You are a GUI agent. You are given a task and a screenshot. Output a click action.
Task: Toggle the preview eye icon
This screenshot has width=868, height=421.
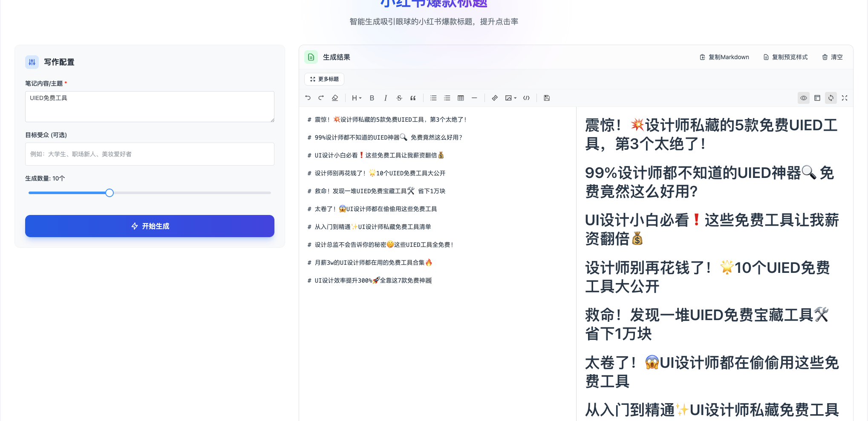(x=804, y=98)
